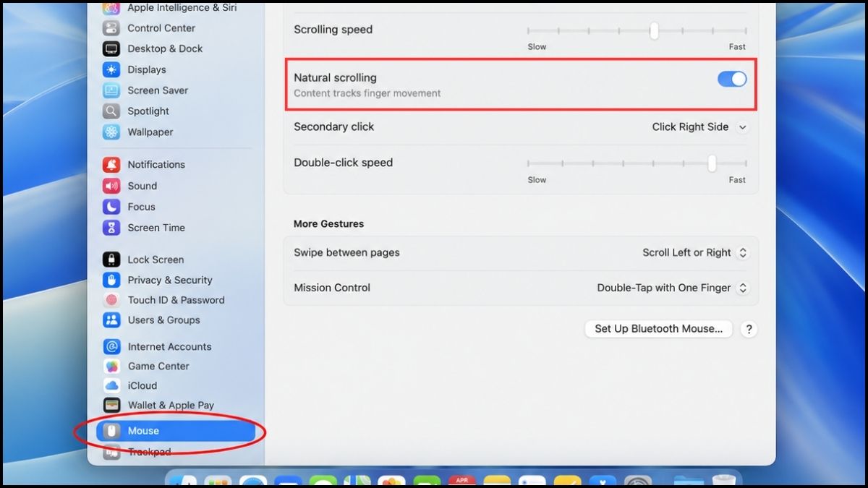
Task: Click the Internet Accounts @ icon
Action: tap(111, 347)
